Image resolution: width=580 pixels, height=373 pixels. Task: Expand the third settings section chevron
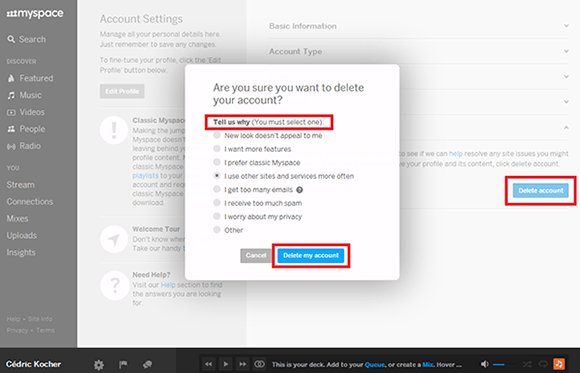point(566,77)
